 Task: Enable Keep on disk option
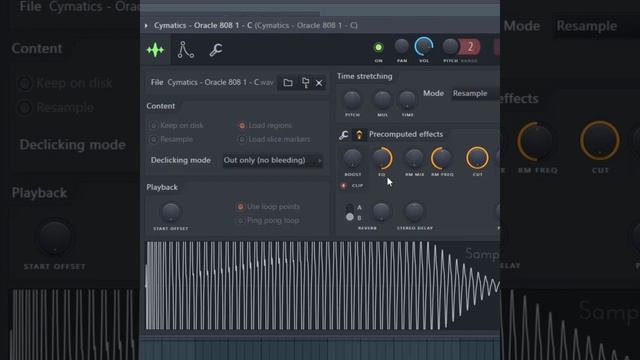(177, 125)
